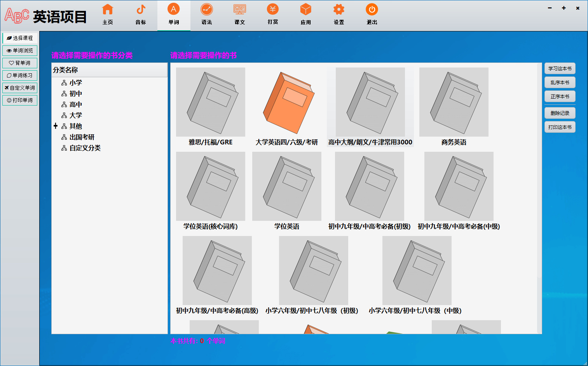Click the 删除记录 button
This screenshot has width=588, height=366.
pyautogui.click(x=560, y=113)
